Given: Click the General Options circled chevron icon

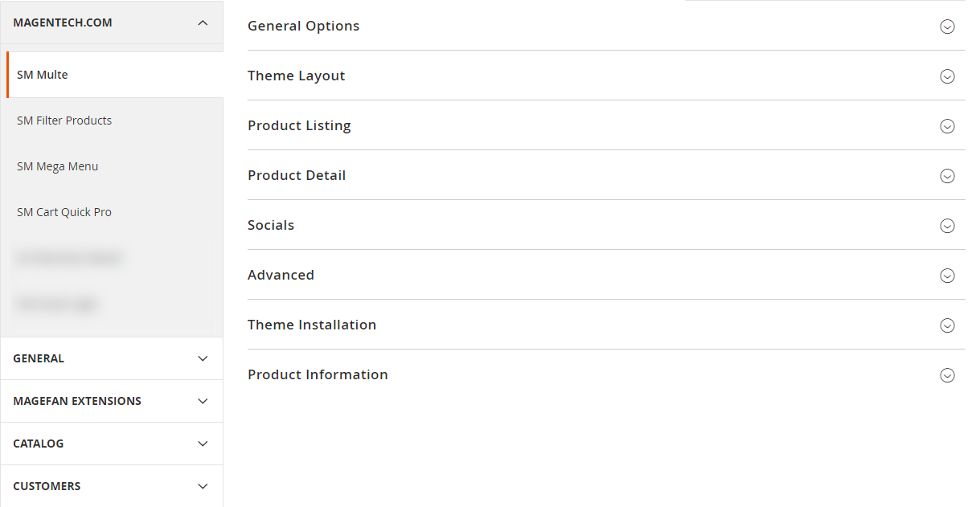Looking at the screenshot, I should pyautogui.click(x=947, y=27).
